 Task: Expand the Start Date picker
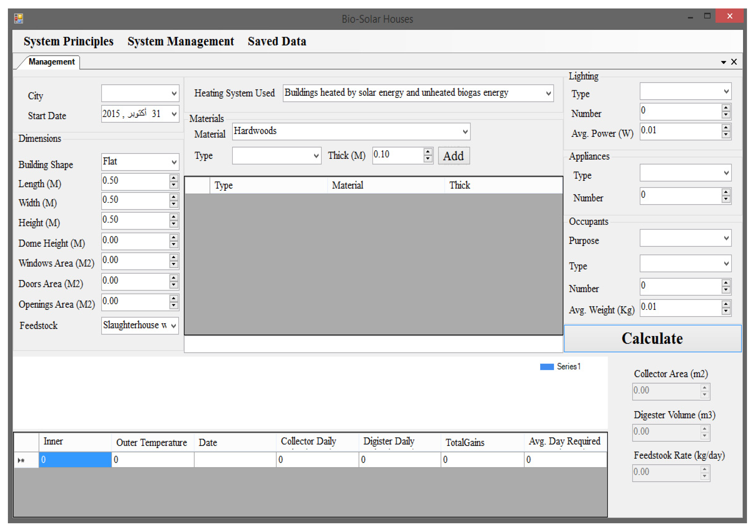(x=174, y=114)
